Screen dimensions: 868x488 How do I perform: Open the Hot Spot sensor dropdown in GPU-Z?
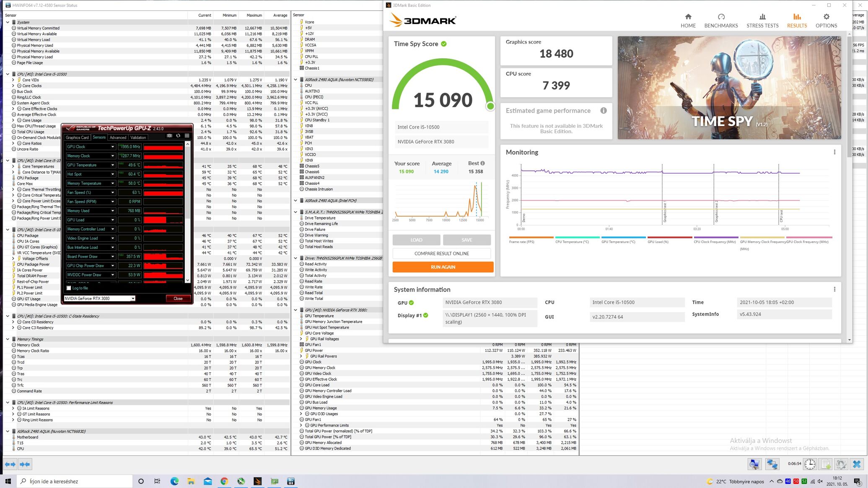tap(112, 174)
